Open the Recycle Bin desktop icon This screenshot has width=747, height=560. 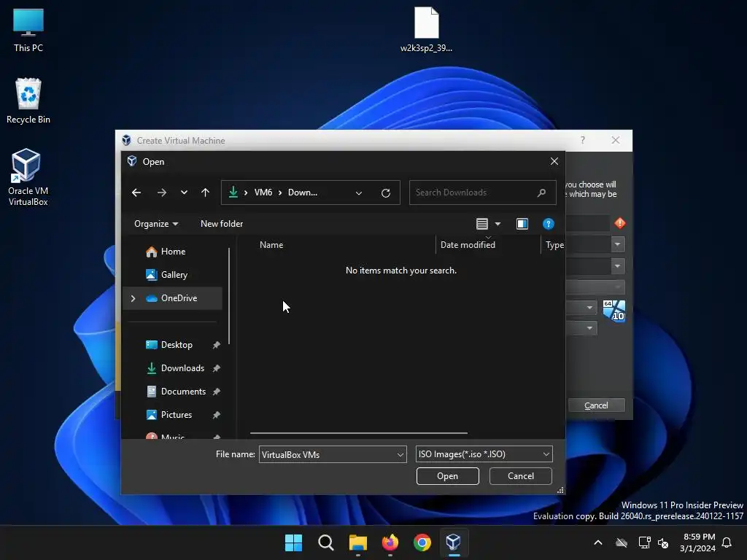(28, 101)
